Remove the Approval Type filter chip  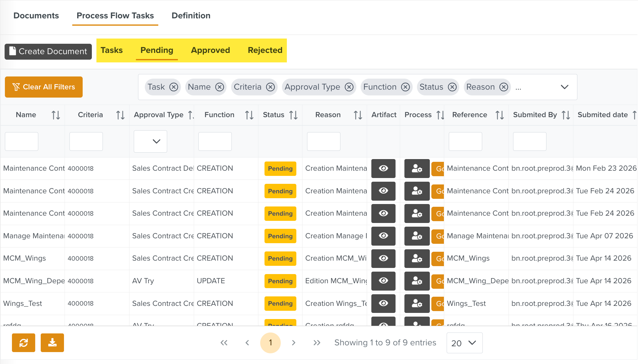coord(349,87)
